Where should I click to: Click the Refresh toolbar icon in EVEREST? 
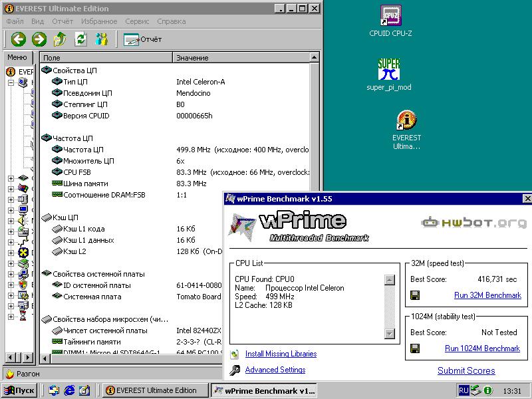80,39
